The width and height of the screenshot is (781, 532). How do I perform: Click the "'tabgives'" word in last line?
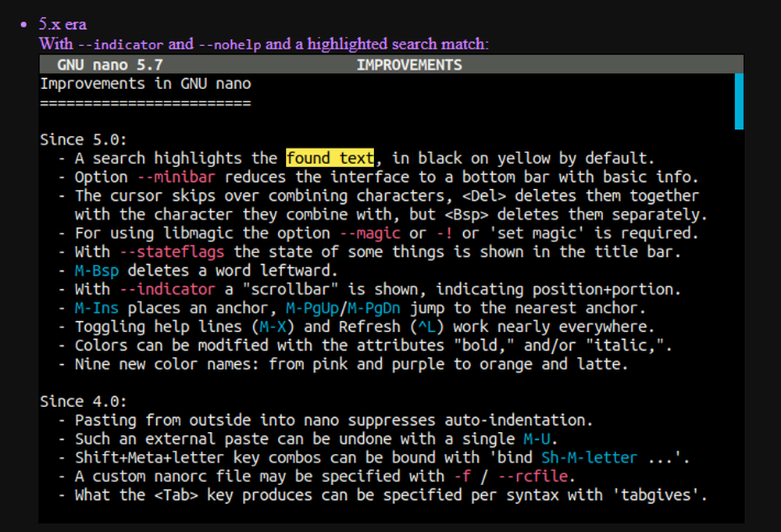655,495
